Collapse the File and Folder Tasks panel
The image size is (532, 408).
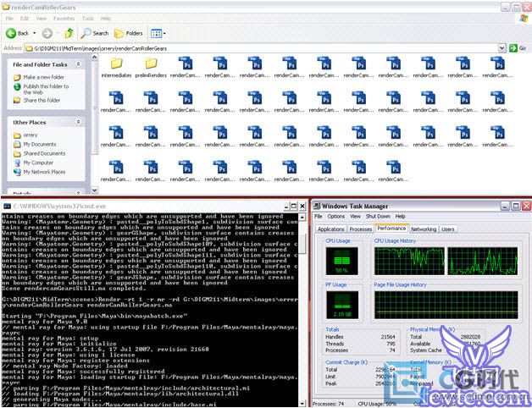[x=79, y=64]
